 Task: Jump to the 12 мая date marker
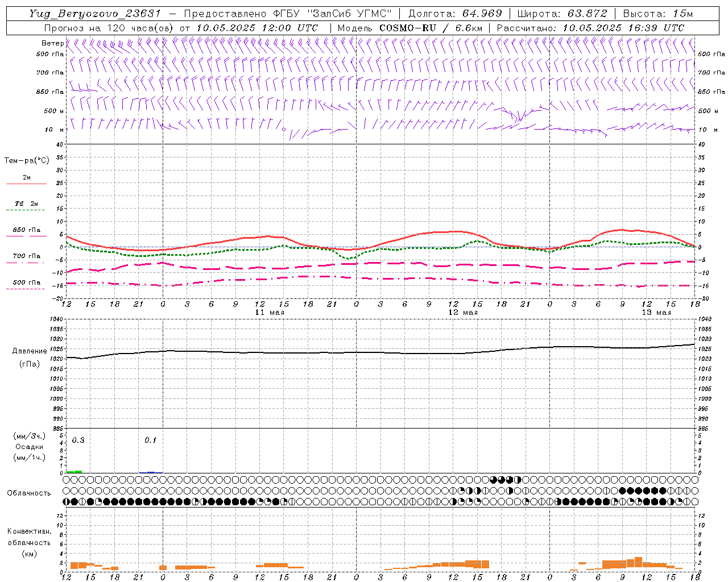[463, 313]
